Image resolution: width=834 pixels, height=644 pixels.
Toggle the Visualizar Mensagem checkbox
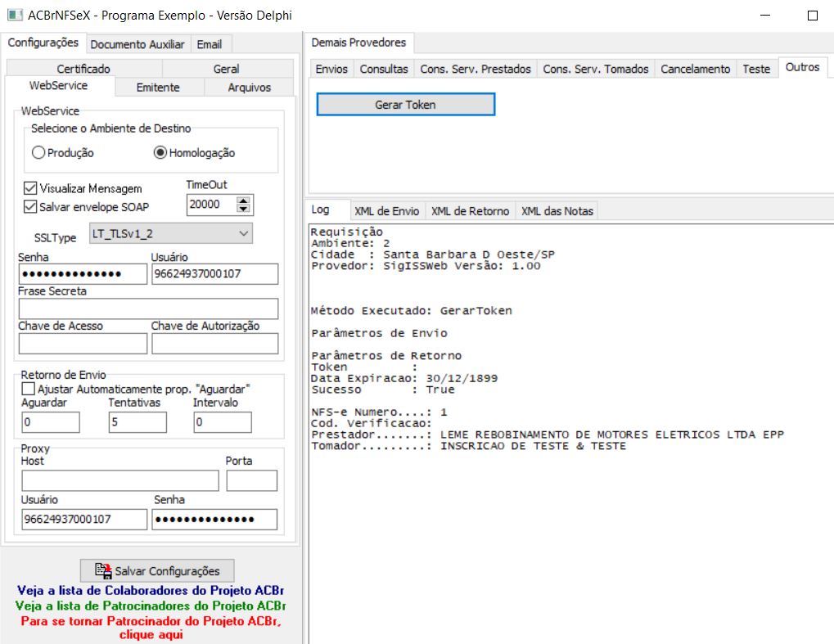30,188
